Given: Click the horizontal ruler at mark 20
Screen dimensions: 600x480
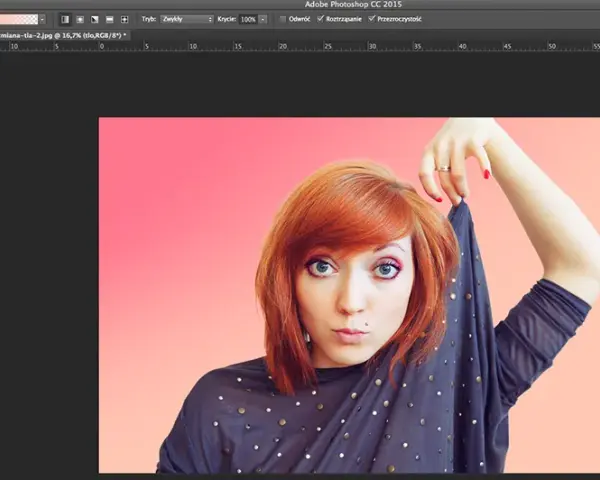Looking at the screenshot, I should (x=282, y=46).
